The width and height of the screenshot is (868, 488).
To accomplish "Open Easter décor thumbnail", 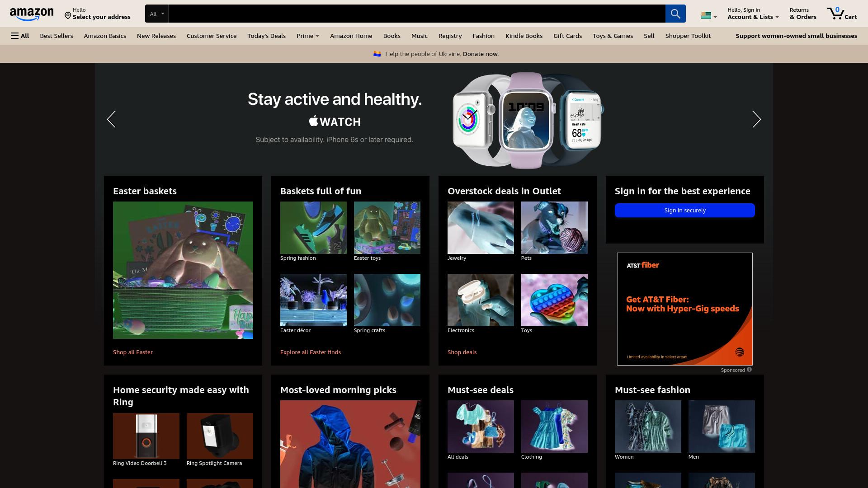I will [313, 300].
